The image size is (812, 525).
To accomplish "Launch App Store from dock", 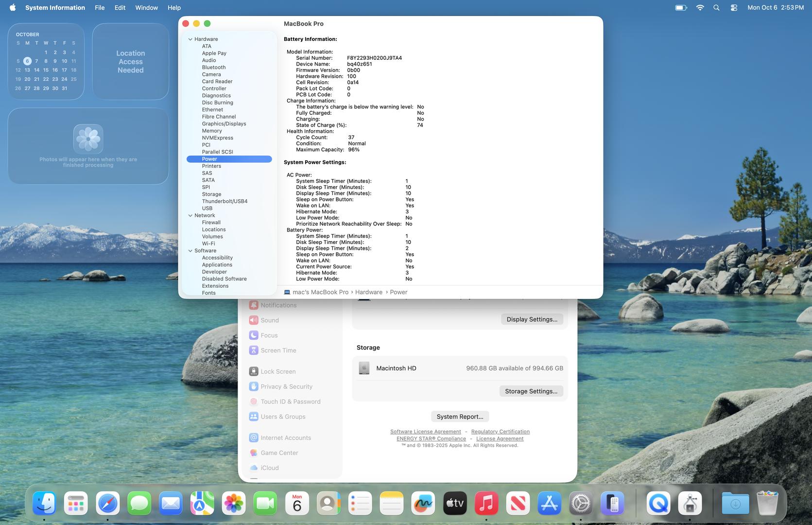I will [549, 503].
